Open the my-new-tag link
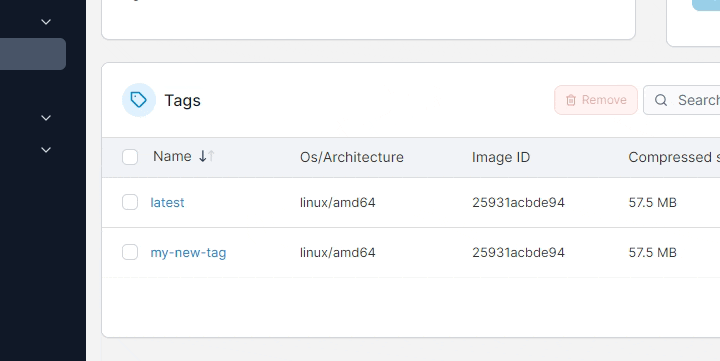Viewport: 720px width, 361px height. point(188,253)
